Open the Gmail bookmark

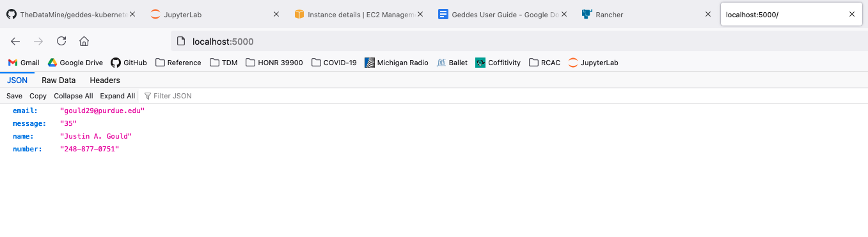click(x=24, y=63)
